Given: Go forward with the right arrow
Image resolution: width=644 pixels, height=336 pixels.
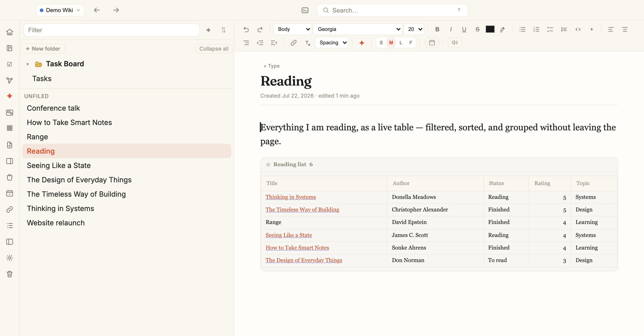Looking at the screenshot, I should pyautogui.click(x=116, y=10).
